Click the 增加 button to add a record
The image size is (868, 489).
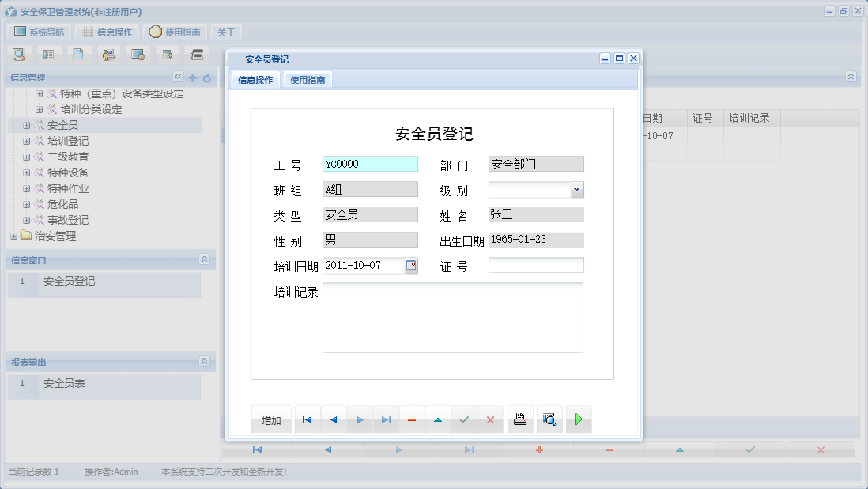pyautogui.click(x=271, y=419)
